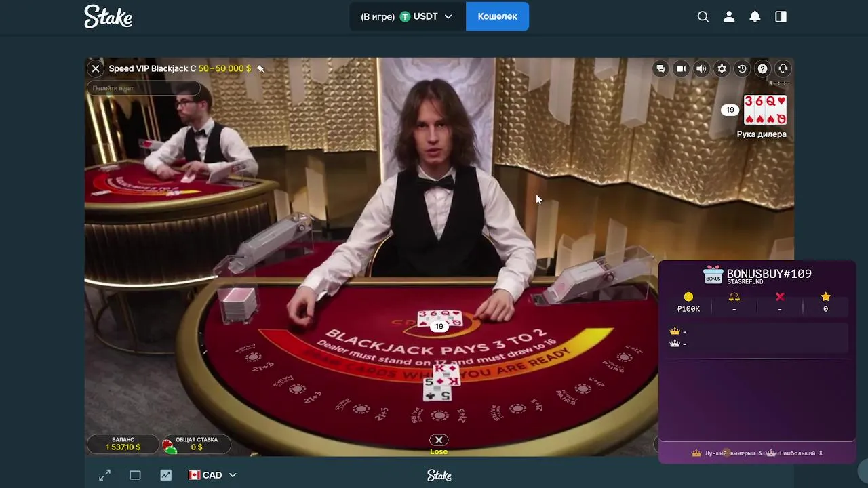Open the site search magnifier
The image size is (868, 488).
coord(703,17)
